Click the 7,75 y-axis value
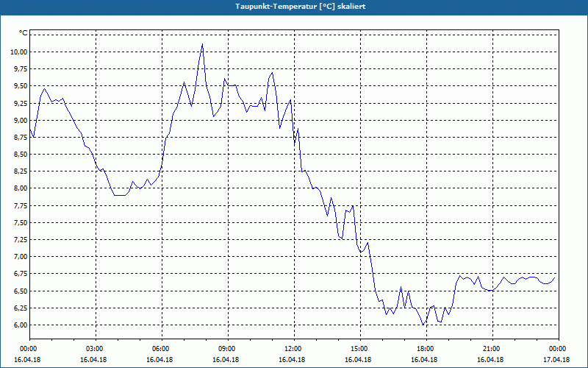 coord(21,206)
